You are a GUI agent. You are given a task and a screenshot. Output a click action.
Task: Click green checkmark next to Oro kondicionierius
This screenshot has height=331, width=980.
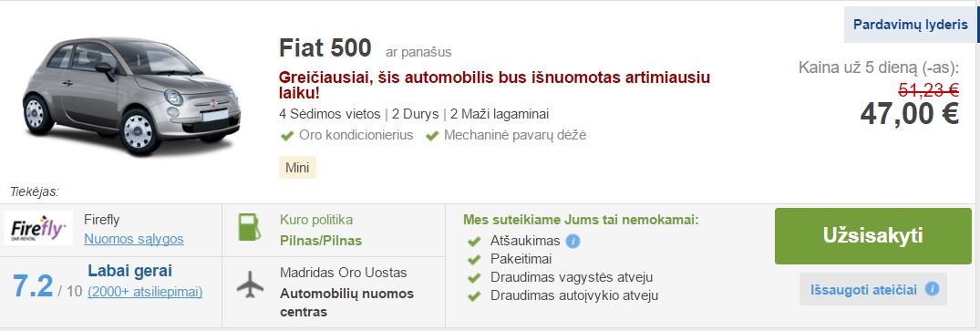coord(287,135)
